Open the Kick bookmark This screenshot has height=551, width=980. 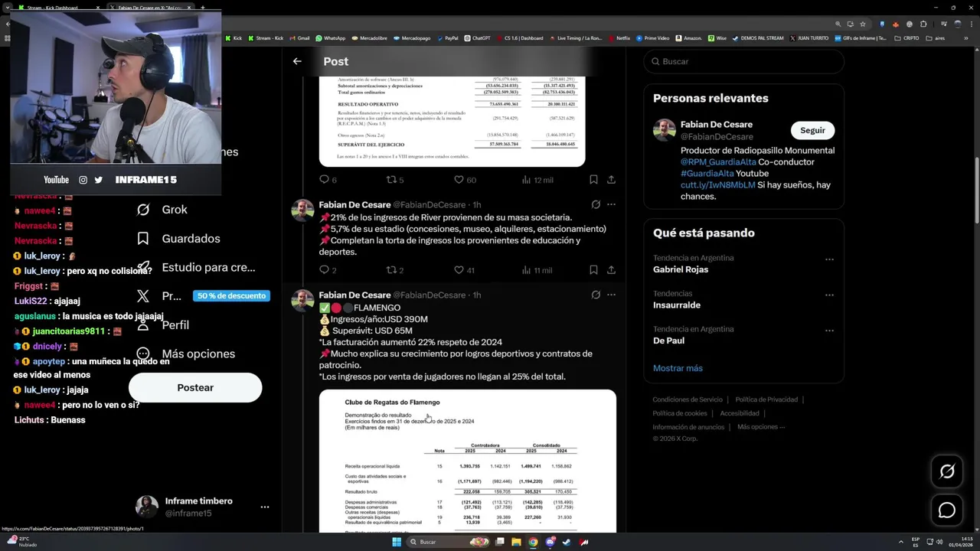233,37
